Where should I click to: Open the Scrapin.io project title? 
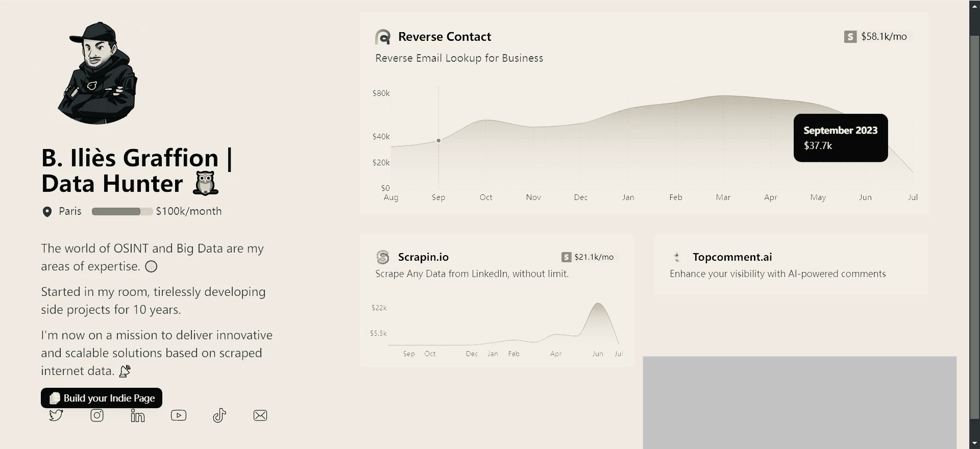pyautogui.click(x=423, y=257)
